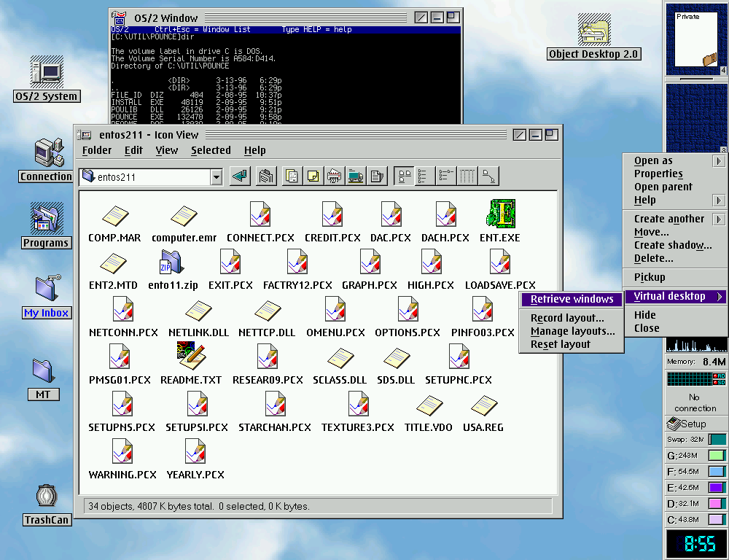Image resolution: width=729 pixels, height=560 pixels.
Task: Select Retrieve windows in submenu
Action: point(572,299)
